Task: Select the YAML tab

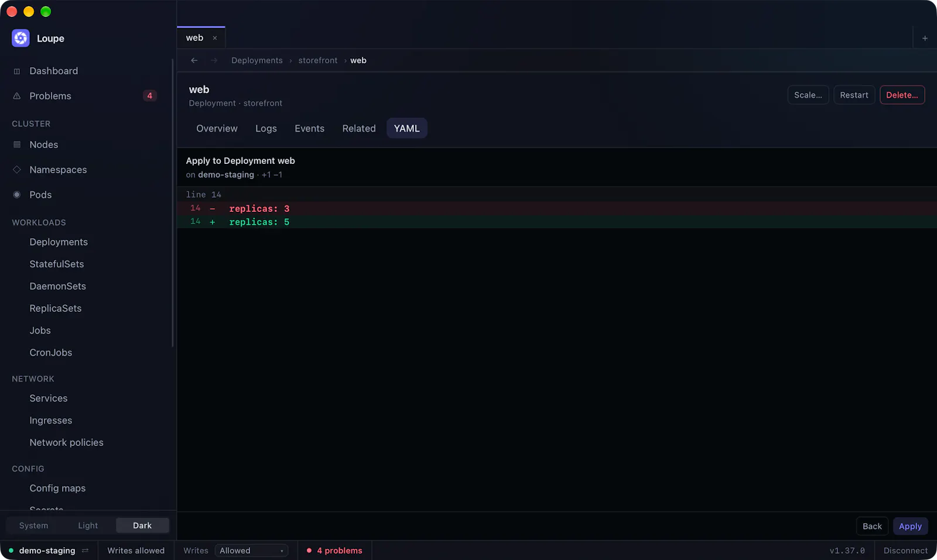Action: [x=406, y=129]
